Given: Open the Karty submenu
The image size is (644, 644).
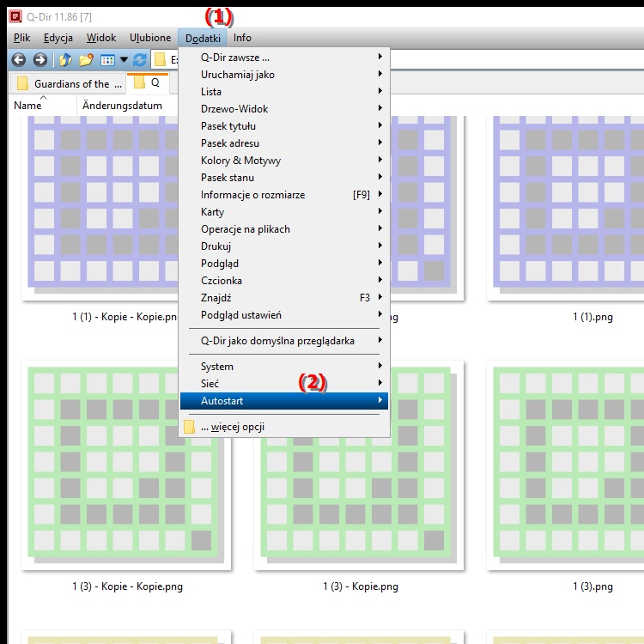Looking at the screenshot, I should click(284, 212).
